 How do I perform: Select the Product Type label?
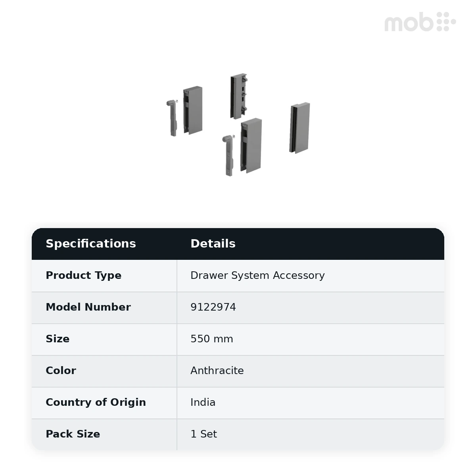click(84, 275)
